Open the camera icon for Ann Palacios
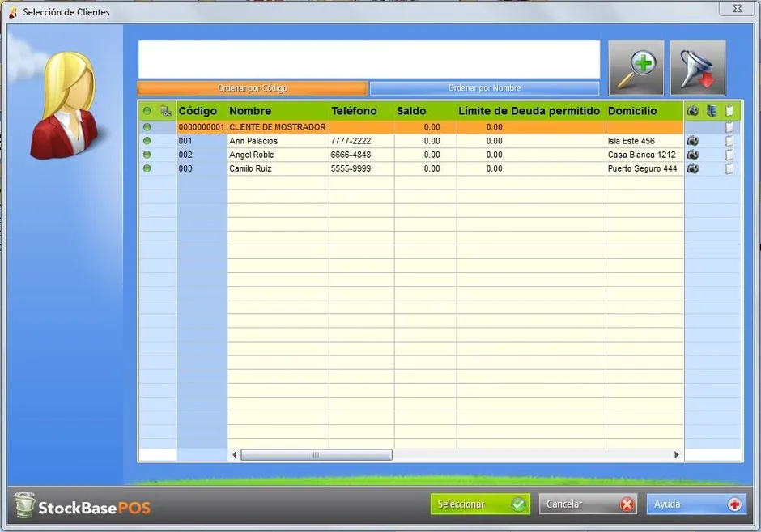This screenshot has width=761, height=532. coord(692,141)
